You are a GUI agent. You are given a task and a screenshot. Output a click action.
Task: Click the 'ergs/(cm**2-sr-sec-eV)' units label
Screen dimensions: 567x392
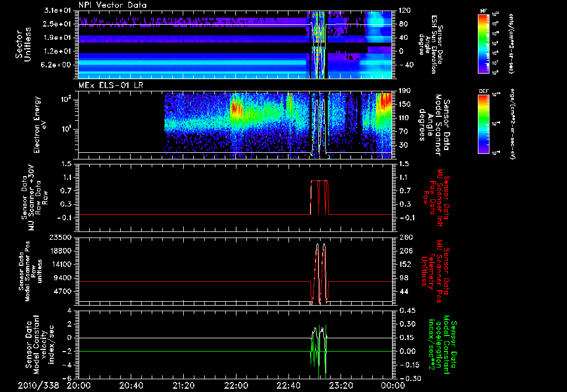512,124
